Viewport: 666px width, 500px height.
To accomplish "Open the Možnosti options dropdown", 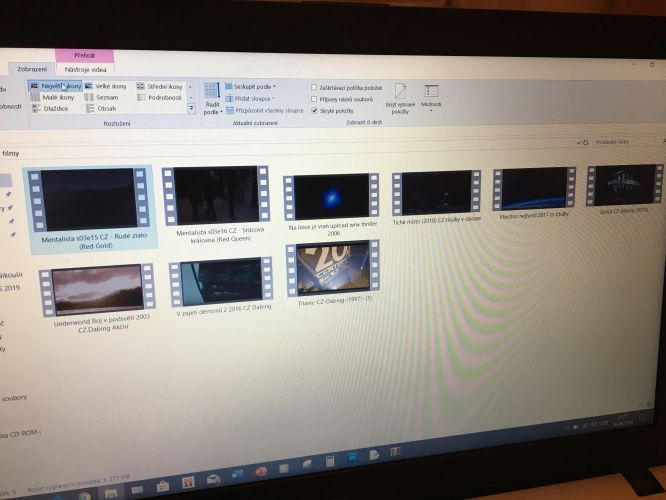I will pyautogui.click(x=431, y=98).
